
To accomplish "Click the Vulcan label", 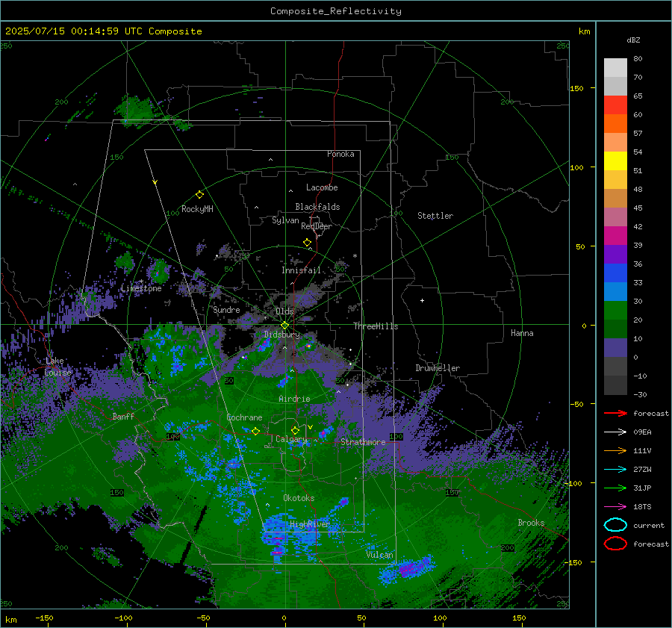I will (380, 555).
